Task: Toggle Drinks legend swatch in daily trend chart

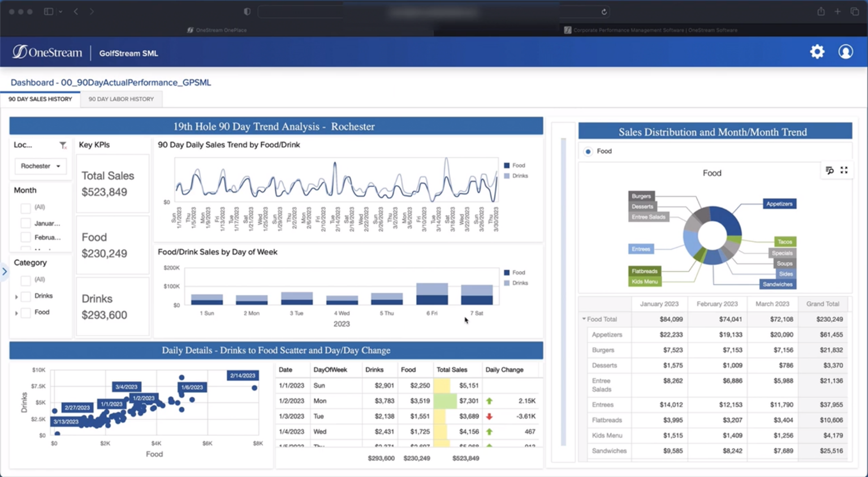Action: [x=507, y=176]
